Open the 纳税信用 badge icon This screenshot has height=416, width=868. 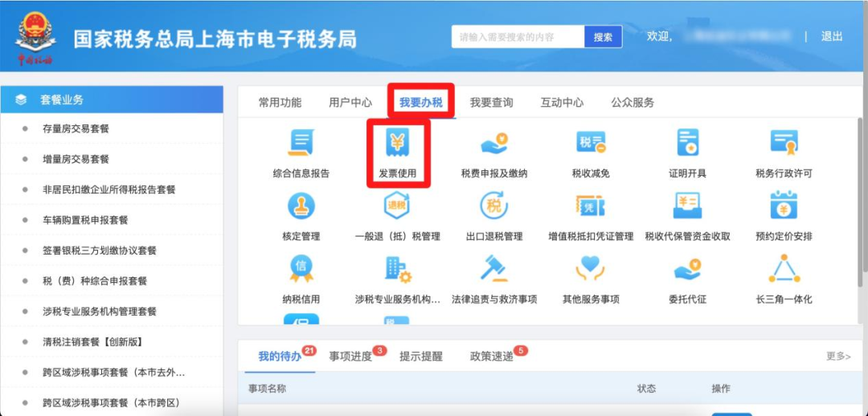point(301,269)
